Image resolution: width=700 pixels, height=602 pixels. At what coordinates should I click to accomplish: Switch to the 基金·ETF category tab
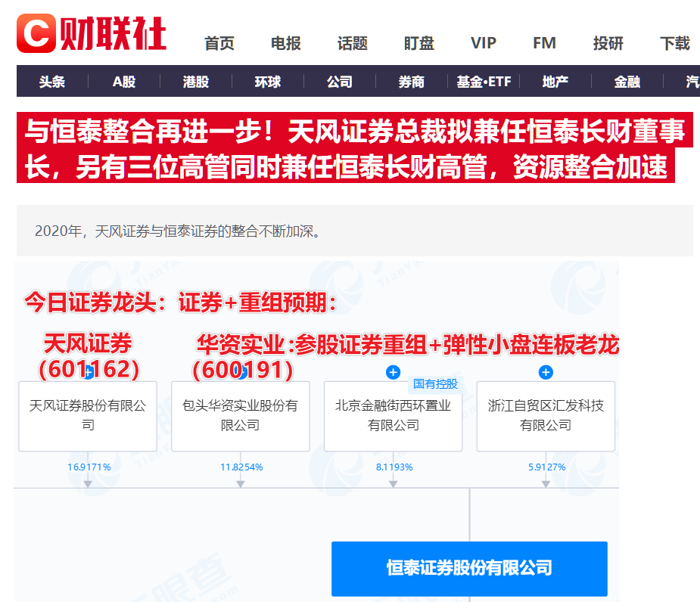point(484,81)
